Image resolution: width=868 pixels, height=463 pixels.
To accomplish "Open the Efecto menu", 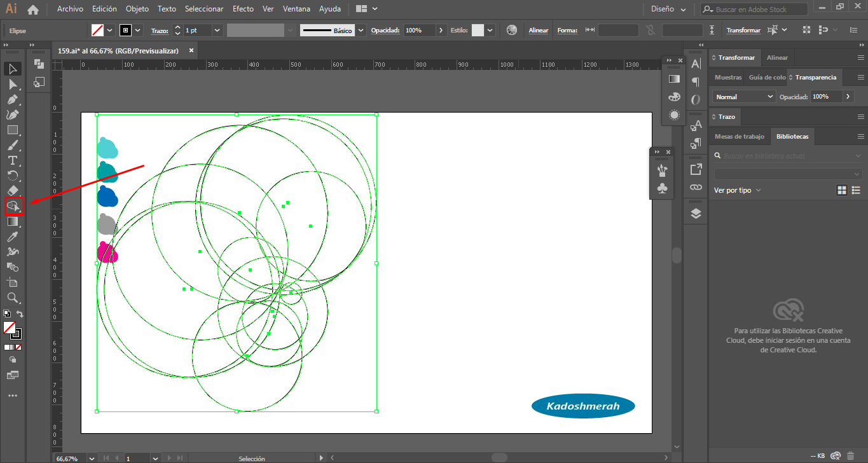I will [x=243, y=9].
